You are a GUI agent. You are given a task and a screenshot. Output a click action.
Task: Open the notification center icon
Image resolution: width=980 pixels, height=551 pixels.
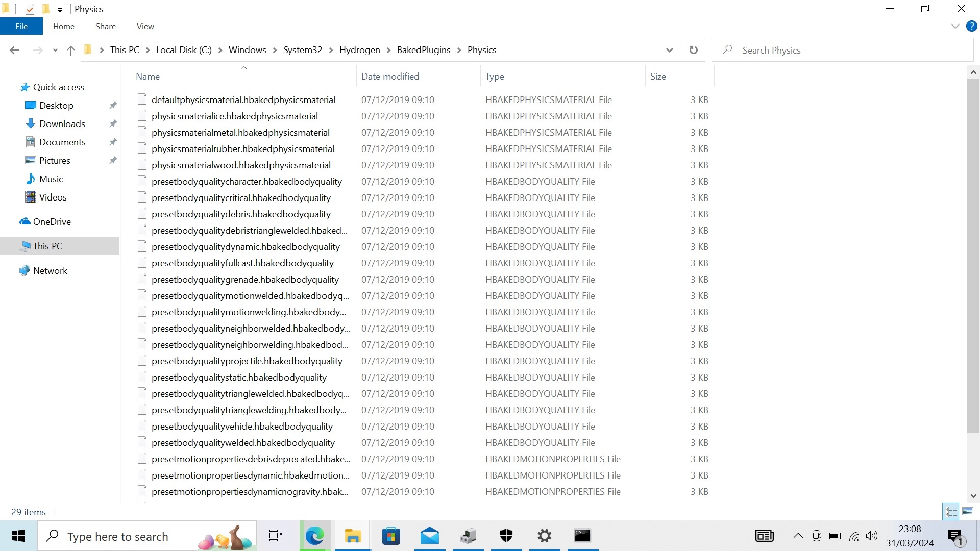[955, 536]
